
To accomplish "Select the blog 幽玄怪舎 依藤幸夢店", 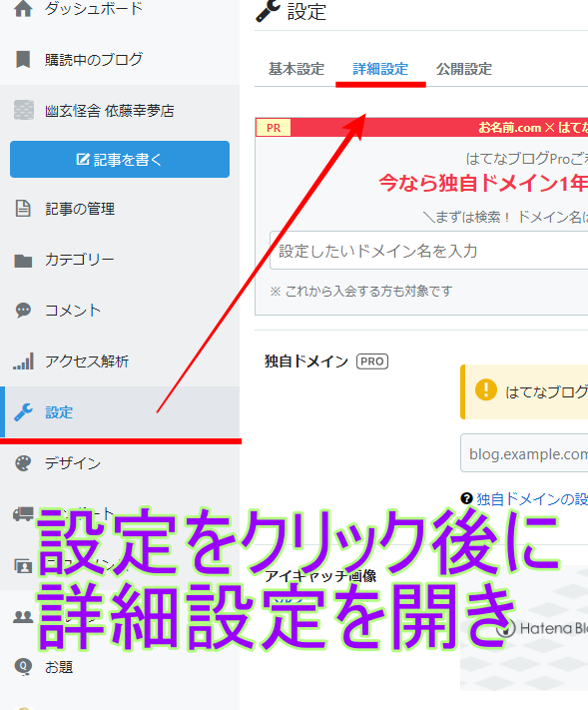I will (x=110, y=111).
